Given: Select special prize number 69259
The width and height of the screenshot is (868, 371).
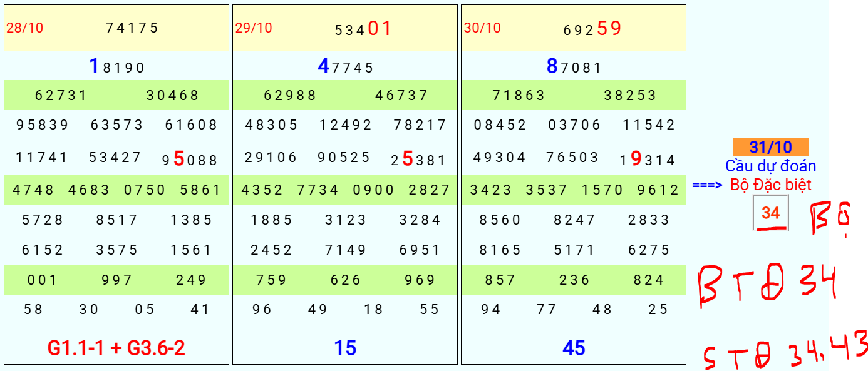Looking at the screenshot, I should point(592,29).
